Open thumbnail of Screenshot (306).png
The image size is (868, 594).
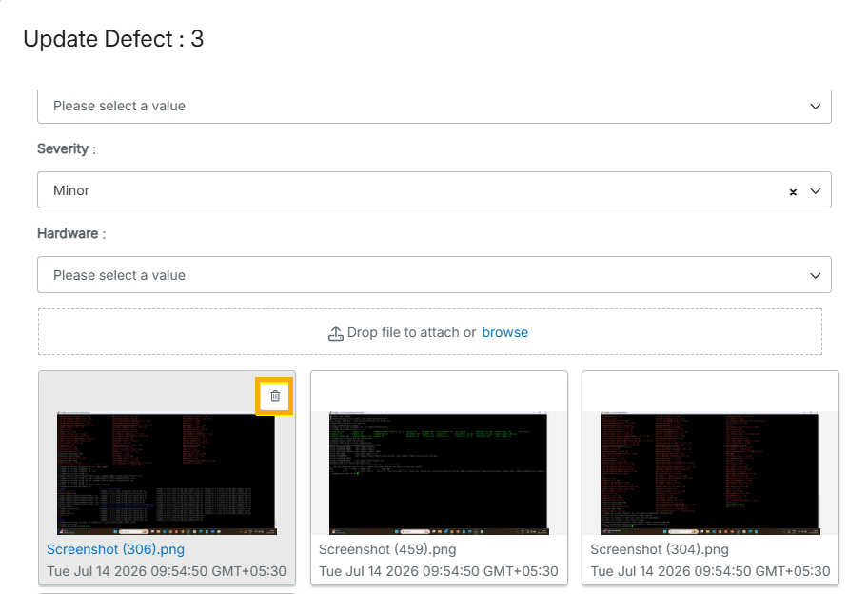[167, 473]
